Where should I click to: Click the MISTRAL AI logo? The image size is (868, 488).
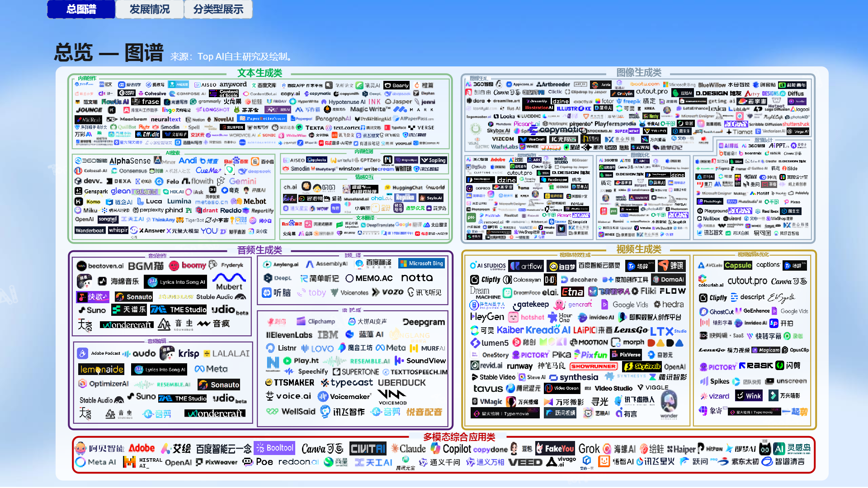[x=142, y=462]
